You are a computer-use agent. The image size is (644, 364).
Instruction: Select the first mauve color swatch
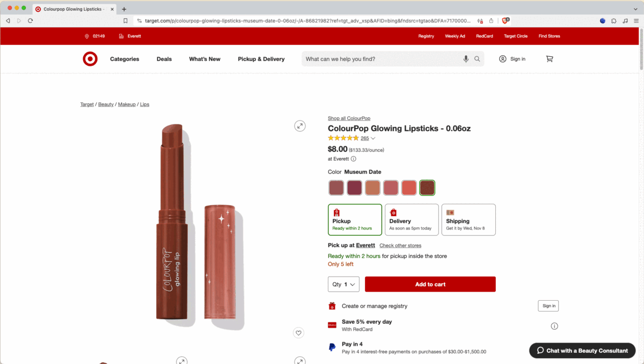(336, 188)
